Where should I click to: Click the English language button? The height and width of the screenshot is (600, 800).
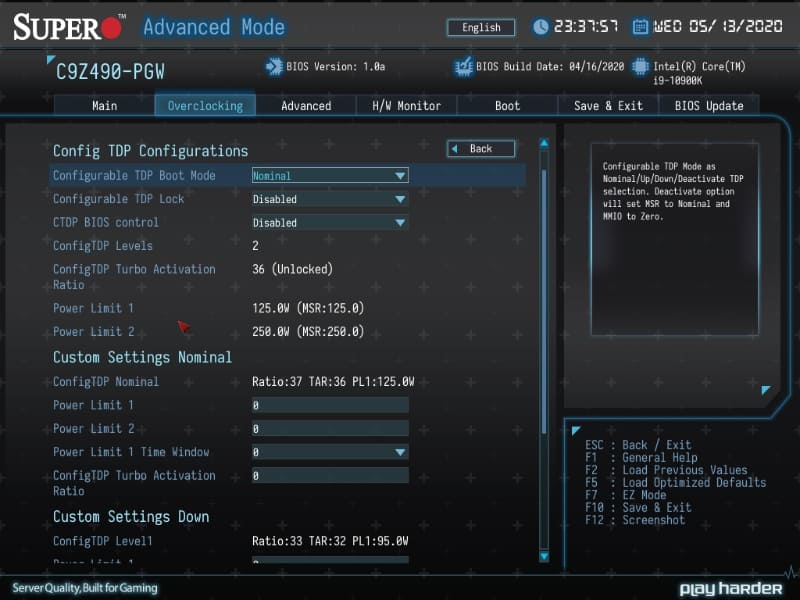pyautogui.click(x=480, y=27)
